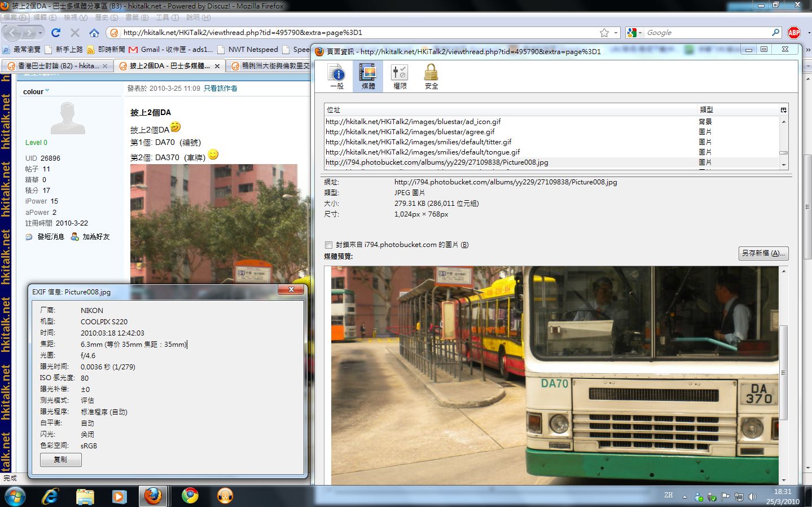The height and width of the screenshot is (507, 812).
Task: Click the Stop loading X icon
Action: 75,33
